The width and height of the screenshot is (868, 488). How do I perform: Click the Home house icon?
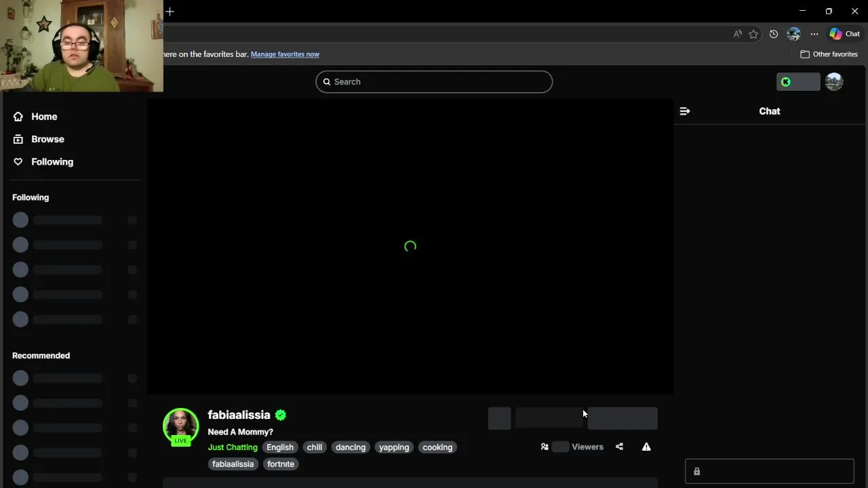[x=18, y=117]
